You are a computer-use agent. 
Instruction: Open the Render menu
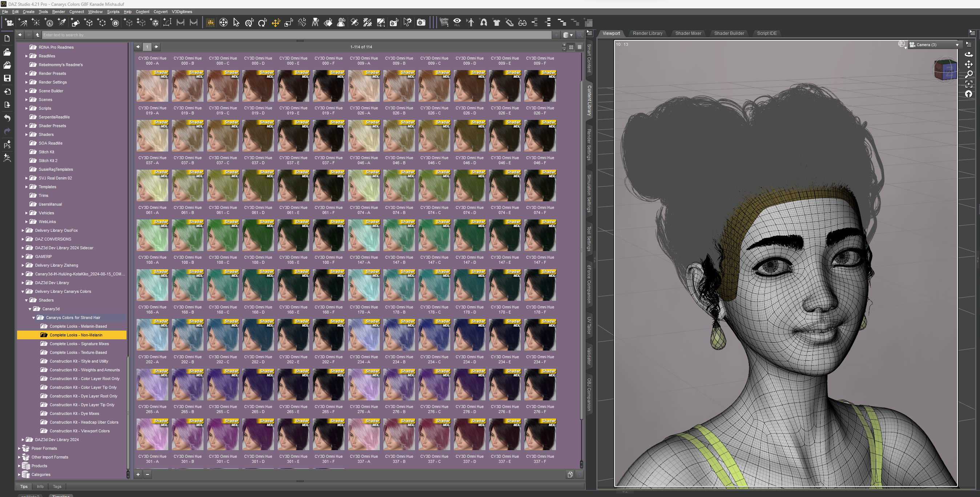click(x=58, y=12)
